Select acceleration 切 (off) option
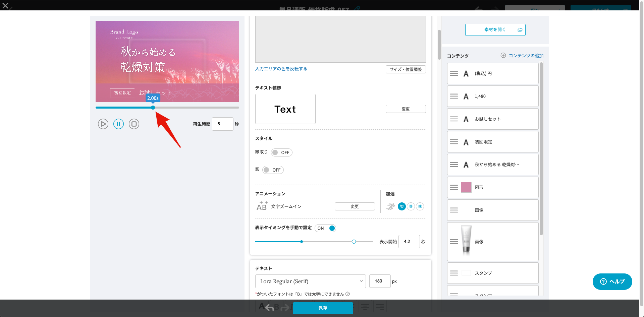Viewport: 644px width, 317px height. click(x=402, y=206)
